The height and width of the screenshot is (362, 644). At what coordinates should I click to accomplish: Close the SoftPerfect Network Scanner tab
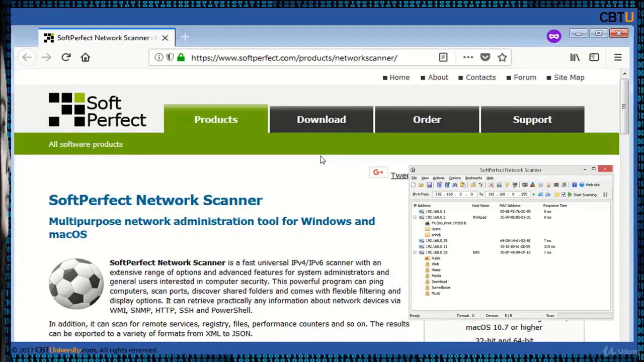pos(165,38)
